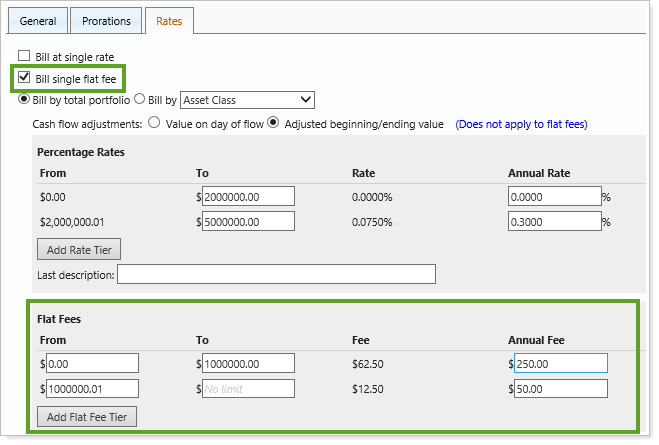Edit the 5000000.00 percentage To field
Image resolution: width=659 pixels, height=445 pixels.
[x=248, y=221]
